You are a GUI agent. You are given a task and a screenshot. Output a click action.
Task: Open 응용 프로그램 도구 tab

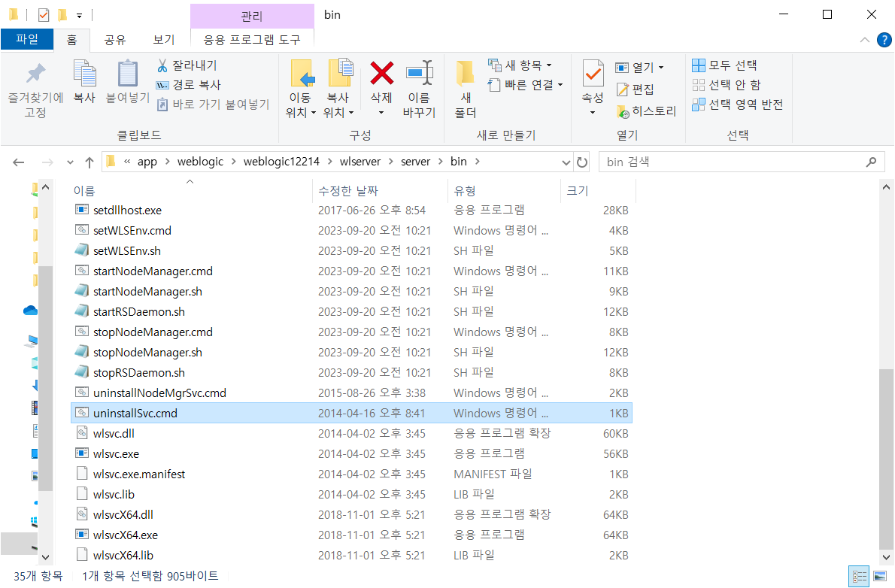pyautogui.click(x=252, y=39)
